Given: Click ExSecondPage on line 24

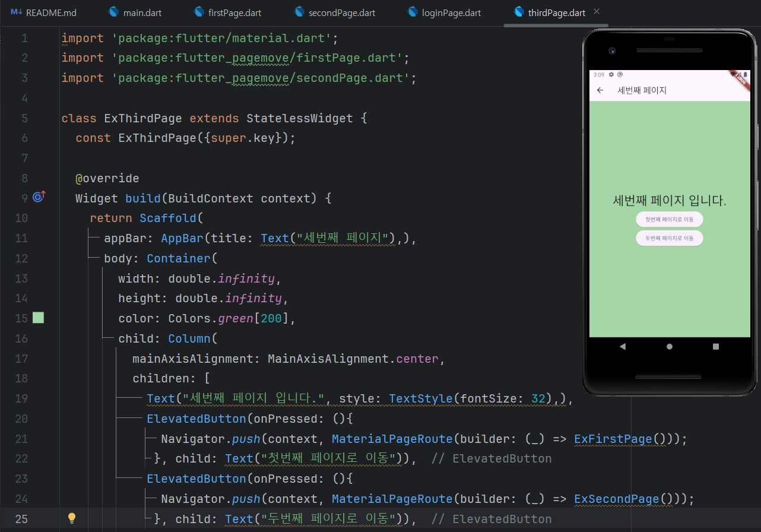Looking at the screenshot, I should [617, 499].
